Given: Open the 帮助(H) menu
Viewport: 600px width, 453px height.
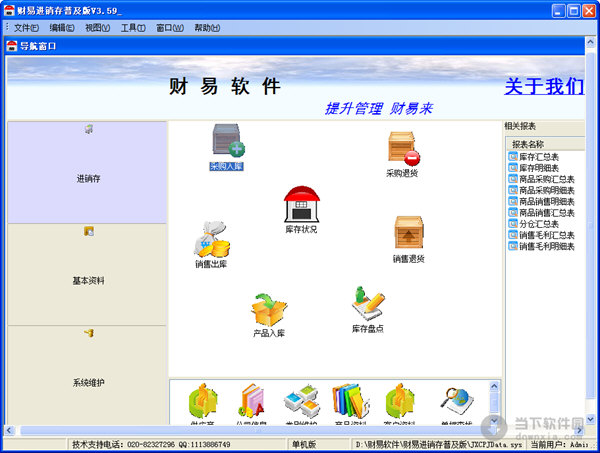Looking at the screenshot, I should (207, 28).
